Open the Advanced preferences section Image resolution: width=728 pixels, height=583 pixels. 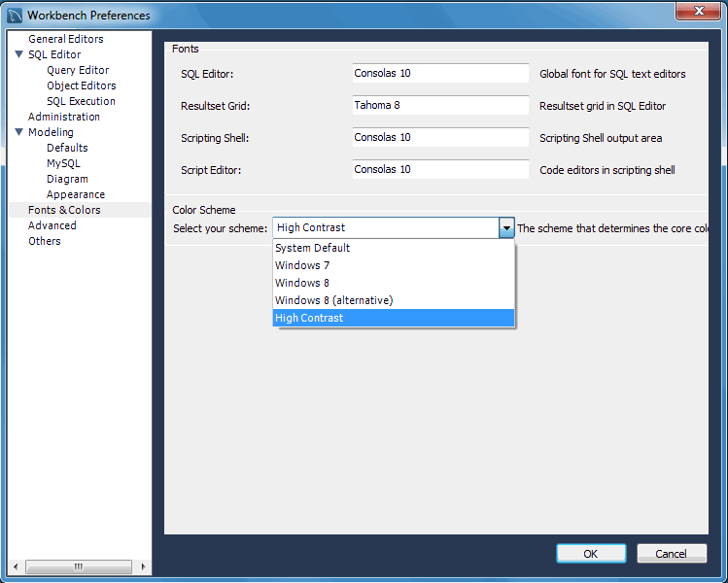coord(52,225)
